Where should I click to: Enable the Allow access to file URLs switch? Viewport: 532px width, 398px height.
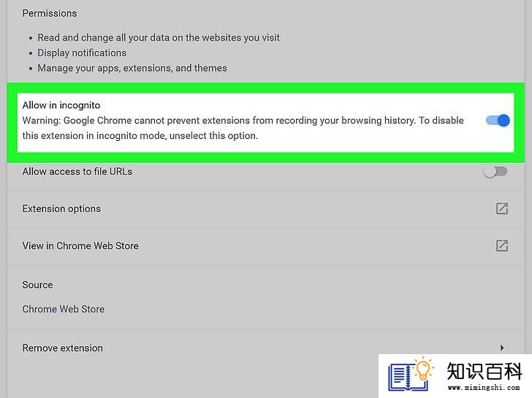[x=495, y=172]
